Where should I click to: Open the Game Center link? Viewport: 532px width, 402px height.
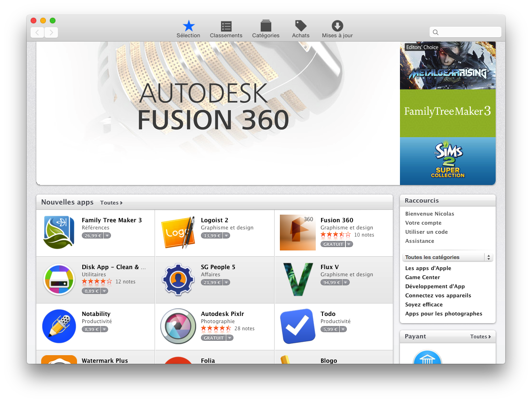click(x=422, y=277)
